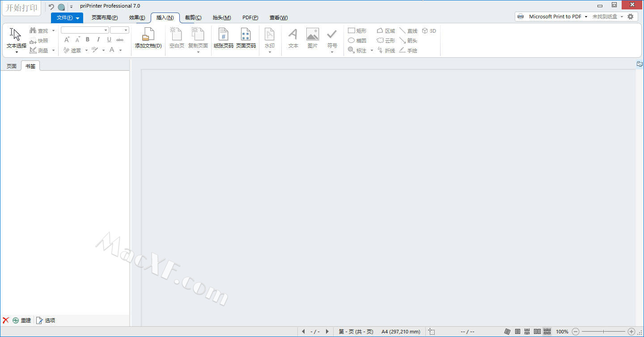Select the 标注 callout tool

[x=357, y=51]
